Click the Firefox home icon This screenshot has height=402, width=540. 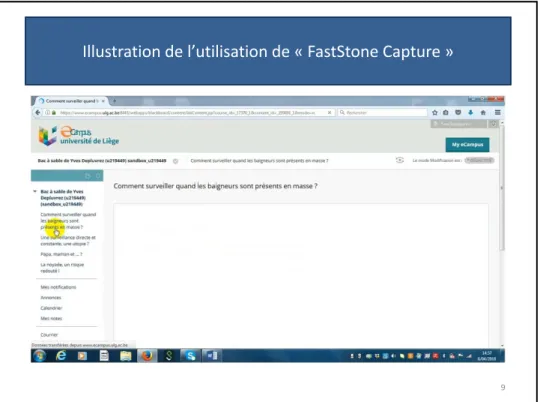(483, 113)
